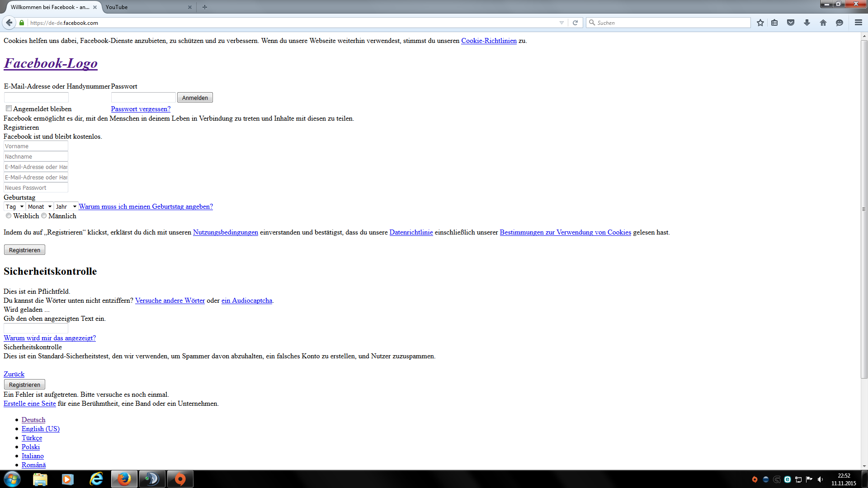Show bookmarks list icon in toolbar
Viewport: 868px width, 488px height.
pyautogui.click(x=775, y=23)
